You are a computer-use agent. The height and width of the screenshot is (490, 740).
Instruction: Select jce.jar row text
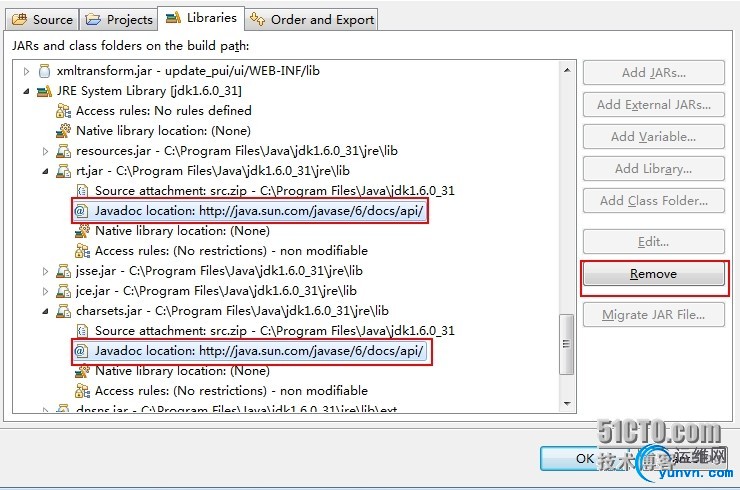216,291
